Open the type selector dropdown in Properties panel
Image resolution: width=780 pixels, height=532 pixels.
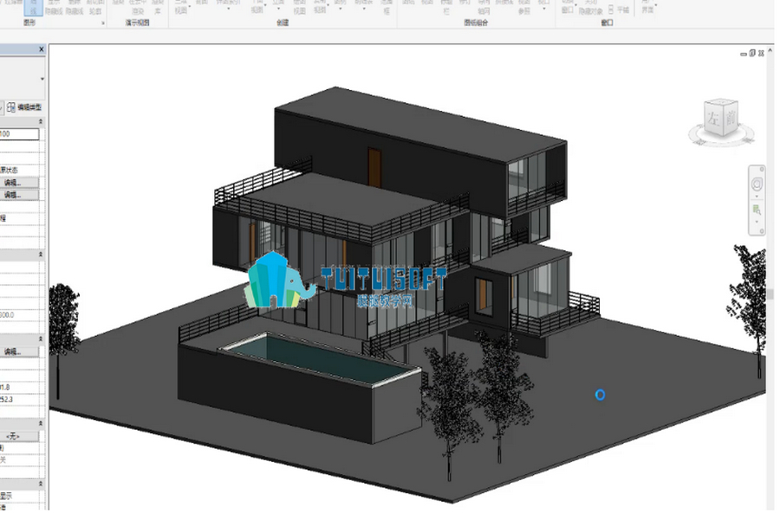click(42, 79)
